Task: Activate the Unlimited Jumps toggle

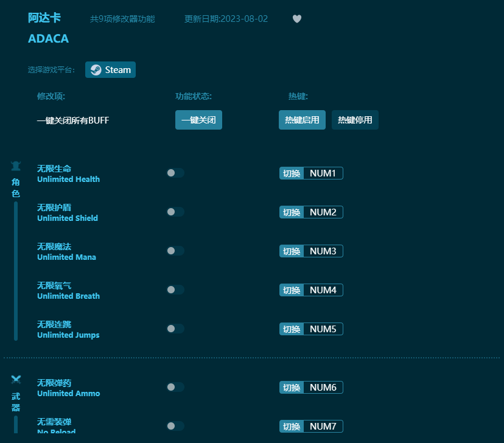Action: pyautogui.click(x=175, y=329)
